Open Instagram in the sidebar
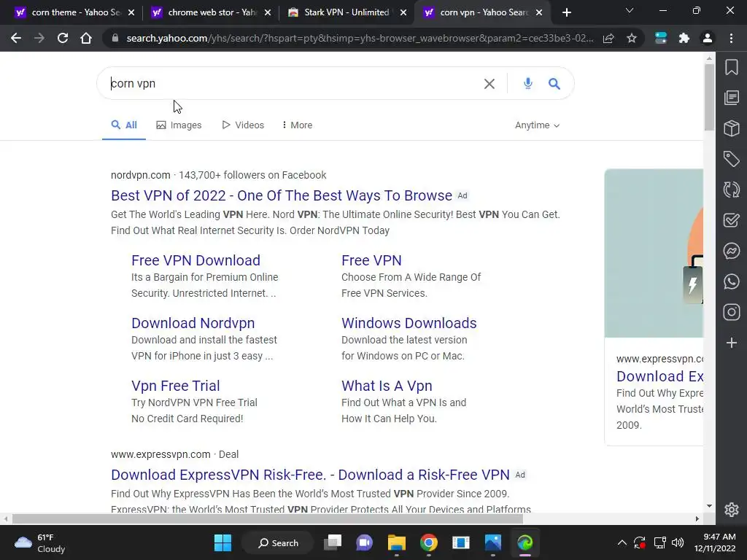This screenshot has height=560, width=747. [732, 312]
